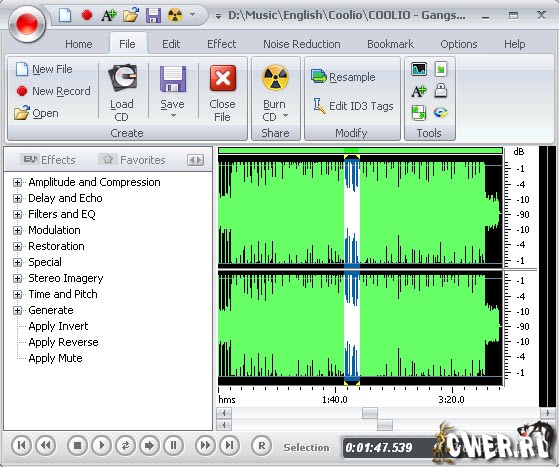Click the Resample button

pos(343,77)
